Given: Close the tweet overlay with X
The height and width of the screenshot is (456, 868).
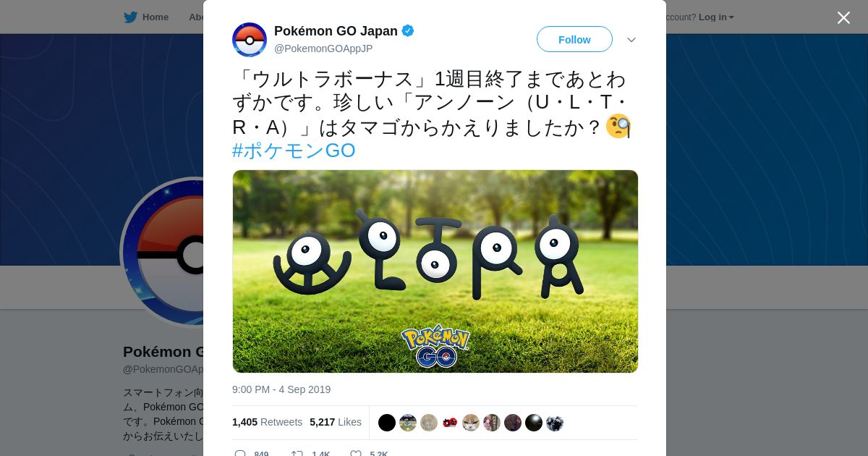Looking at the screenshot, I should 843,17.
